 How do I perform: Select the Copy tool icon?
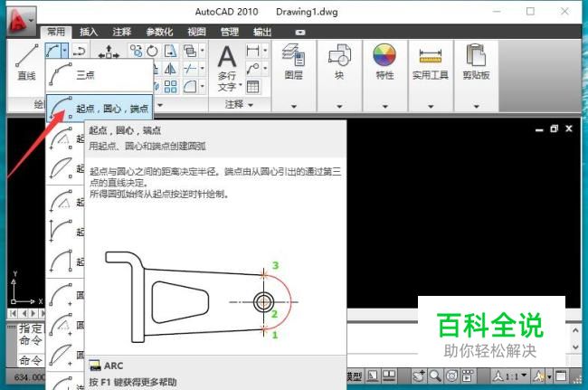[x=136, y=51]
